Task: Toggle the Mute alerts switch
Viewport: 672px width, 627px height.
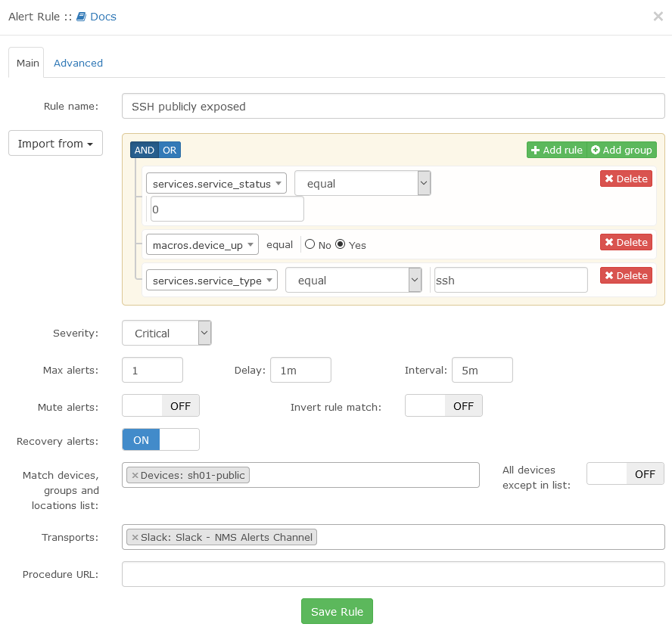Action: pos(160,406)
